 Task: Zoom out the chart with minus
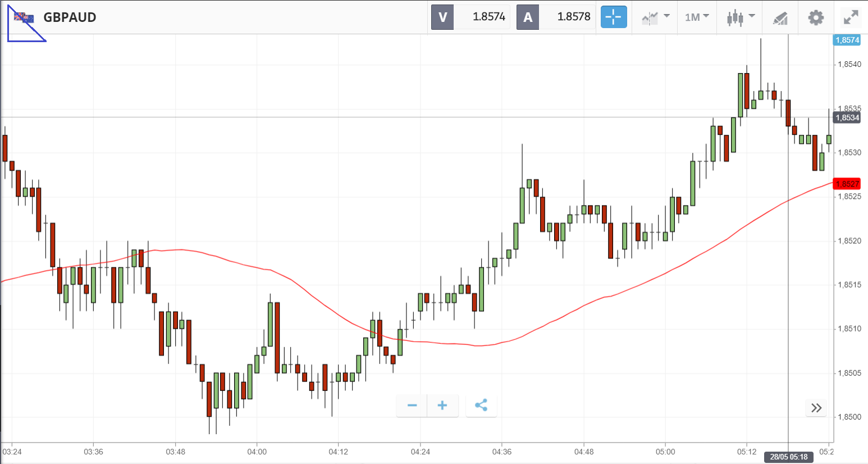(412, 406)
